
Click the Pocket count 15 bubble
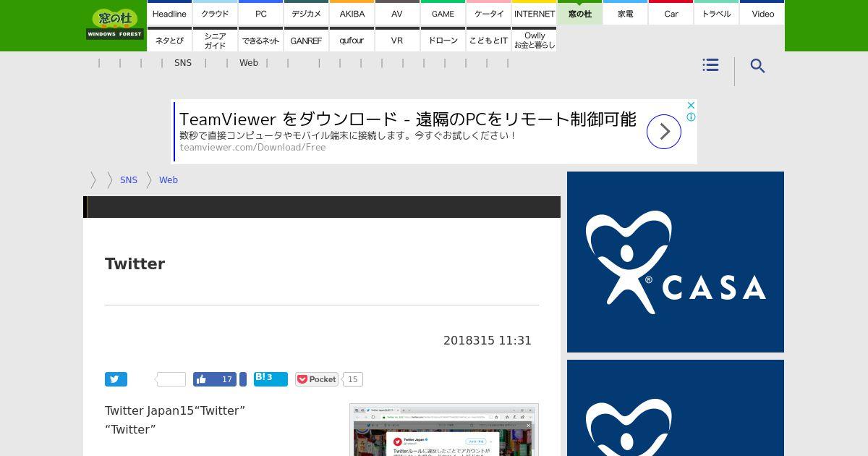[x=352, y=379]
